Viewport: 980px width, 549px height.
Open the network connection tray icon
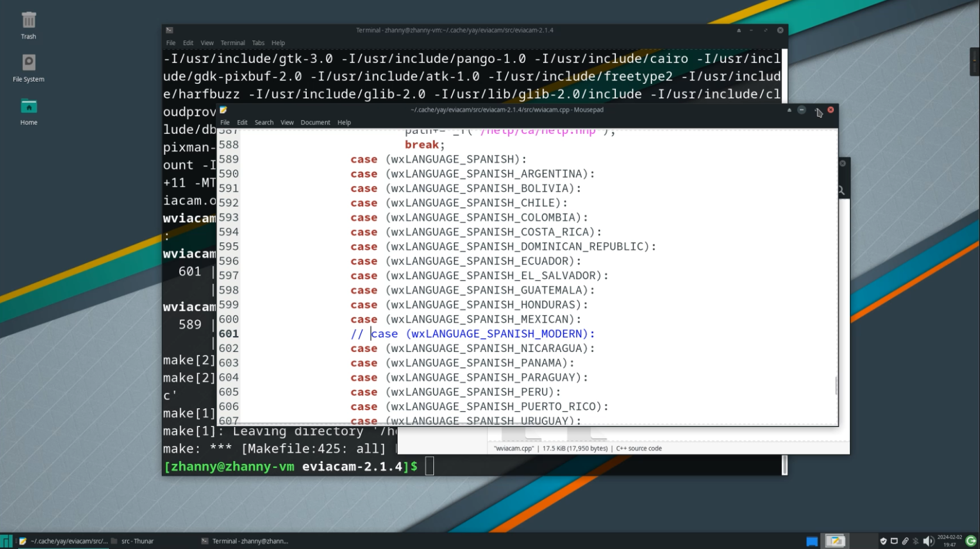click(894, 541)
